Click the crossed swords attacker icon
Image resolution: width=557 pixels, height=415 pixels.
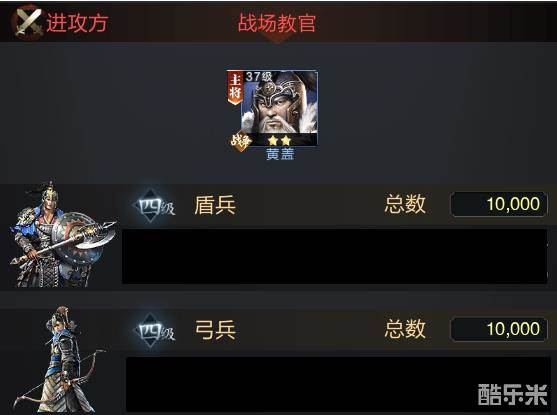tap(26, 22)
